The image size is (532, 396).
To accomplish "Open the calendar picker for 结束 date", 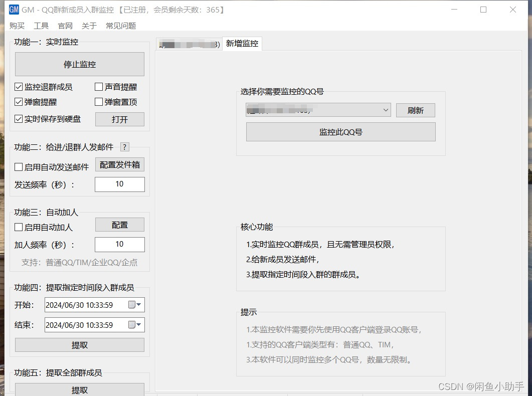I will [x=135, y=325].
